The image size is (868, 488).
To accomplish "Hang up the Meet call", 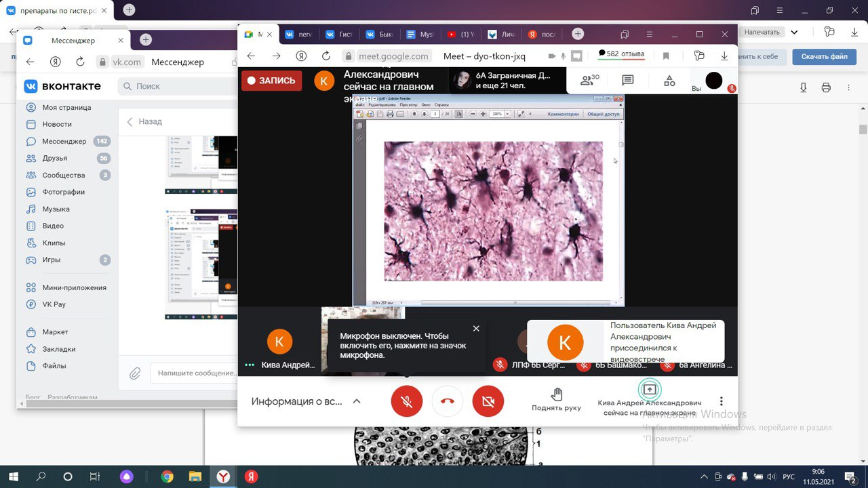I will [x=448, y=401].
